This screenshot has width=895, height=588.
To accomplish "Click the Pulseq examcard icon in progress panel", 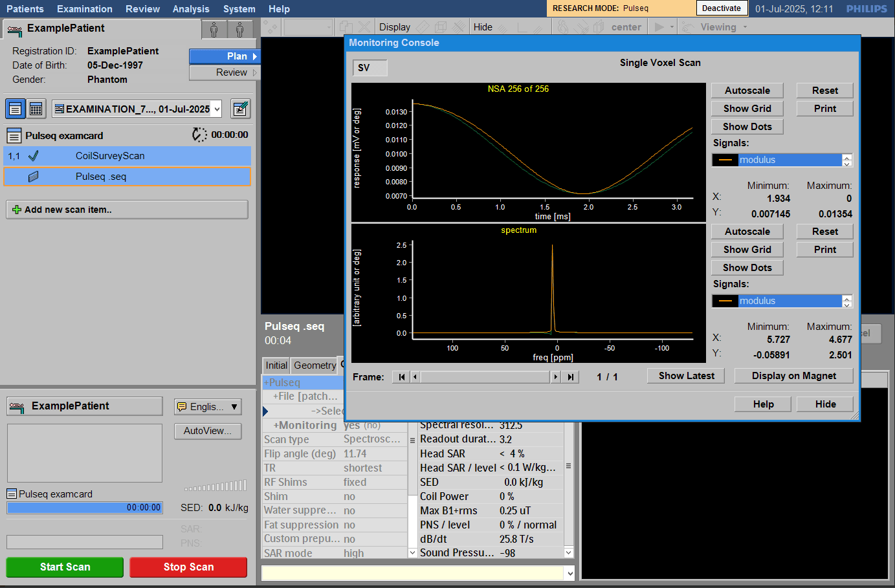I will (12, 494).
